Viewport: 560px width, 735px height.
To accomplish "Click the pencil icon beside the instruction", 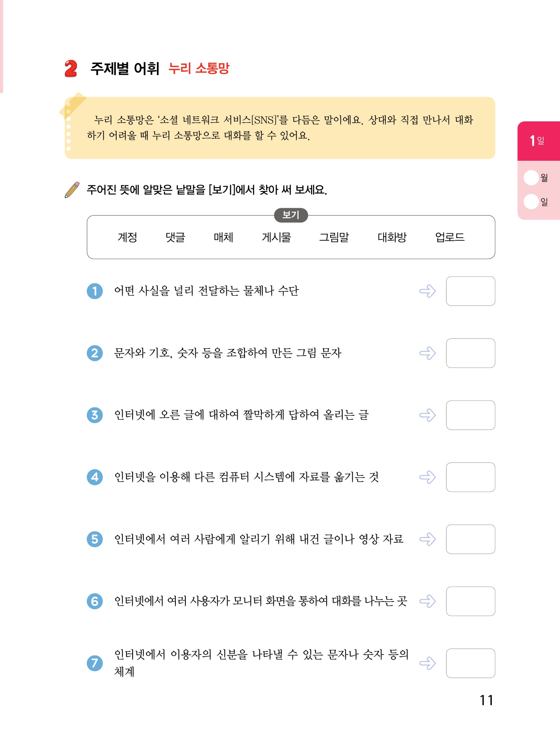I will pyautogui.click(x=72, y=190).
